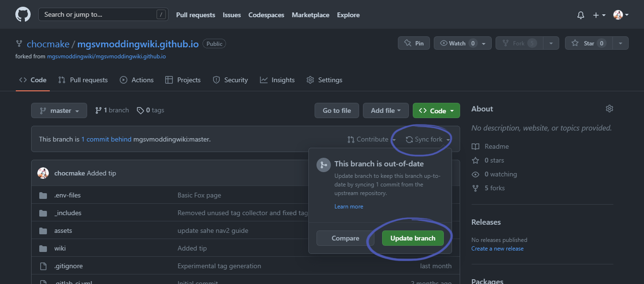Open Added tip commit on wiki row

pos(192,248)
